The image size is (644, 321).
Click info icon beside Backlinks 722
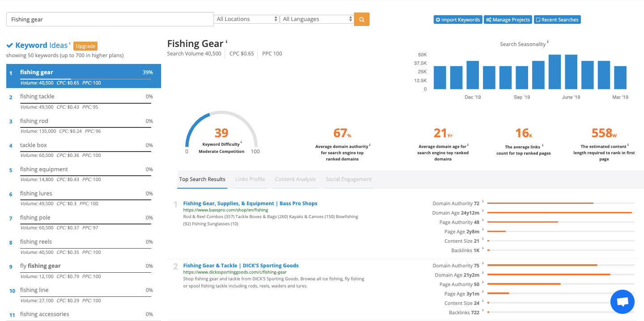pos(483,311)
